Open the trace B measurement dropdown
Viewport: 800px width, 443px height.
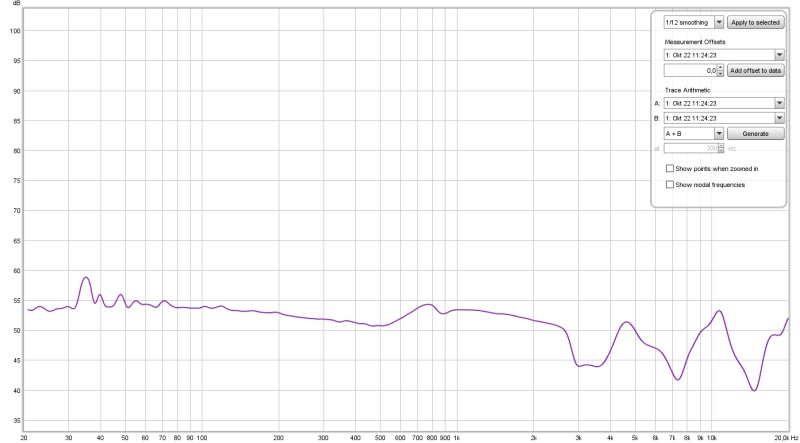[778, 117]
